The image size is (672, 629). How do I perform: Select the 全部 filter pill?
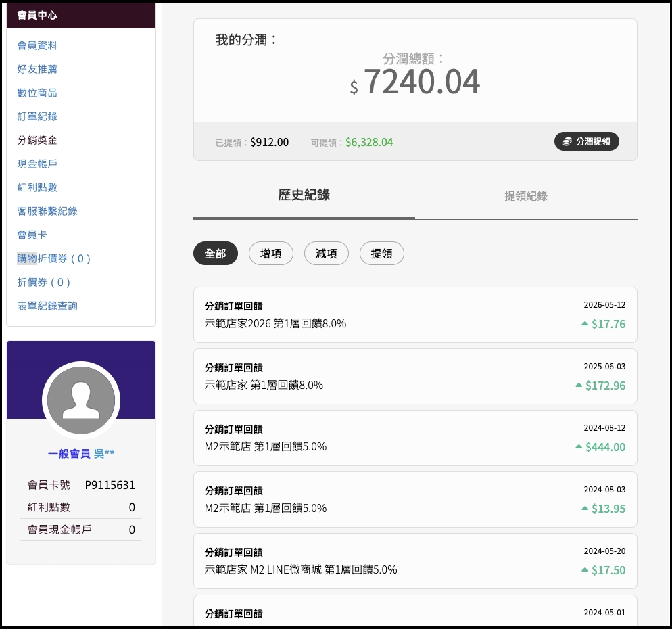[216, 254]
